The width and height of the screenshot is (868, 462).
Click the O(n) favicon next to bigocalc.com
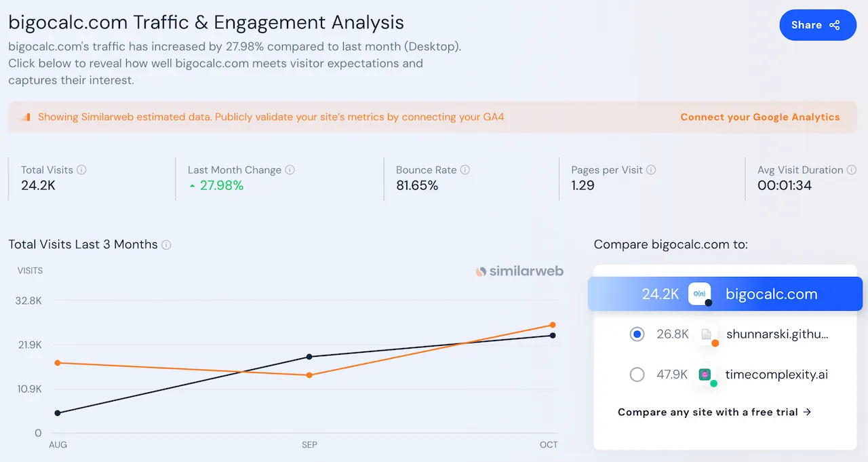pyautogui.click(x=700, y=294)
